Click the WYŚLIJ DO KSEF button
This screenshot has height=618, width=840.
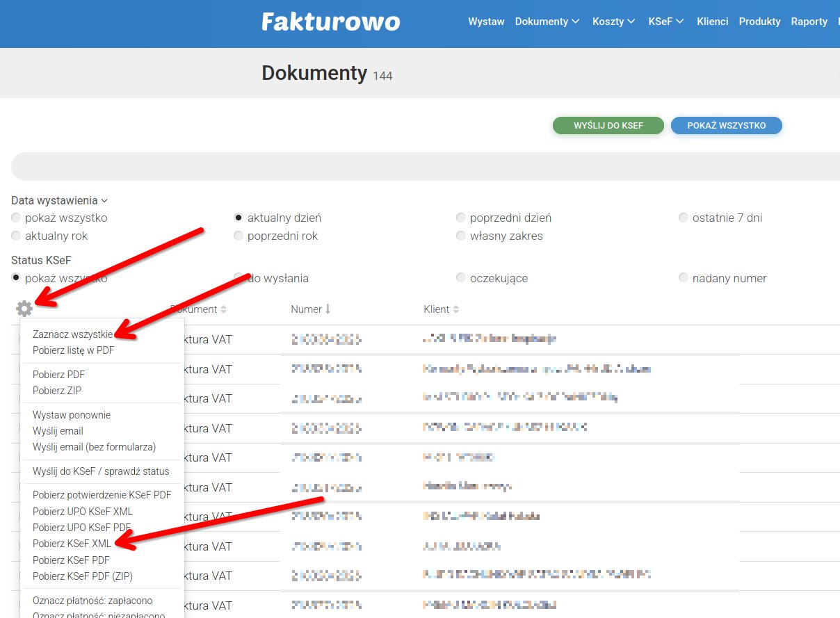pos(608,125)
